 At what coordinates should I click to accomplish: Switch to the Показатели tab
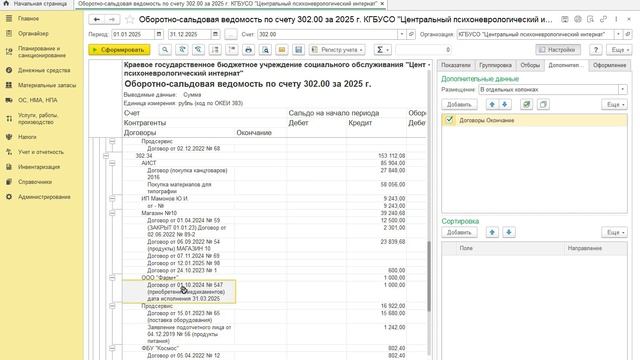pyautogui.click(x=456, y=65)
